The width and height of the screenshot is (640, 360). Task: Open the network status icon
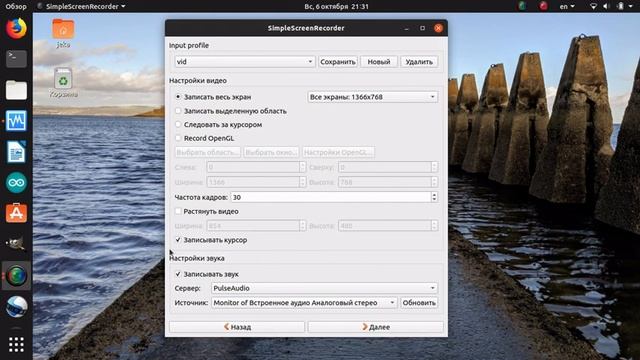point(593,7)
